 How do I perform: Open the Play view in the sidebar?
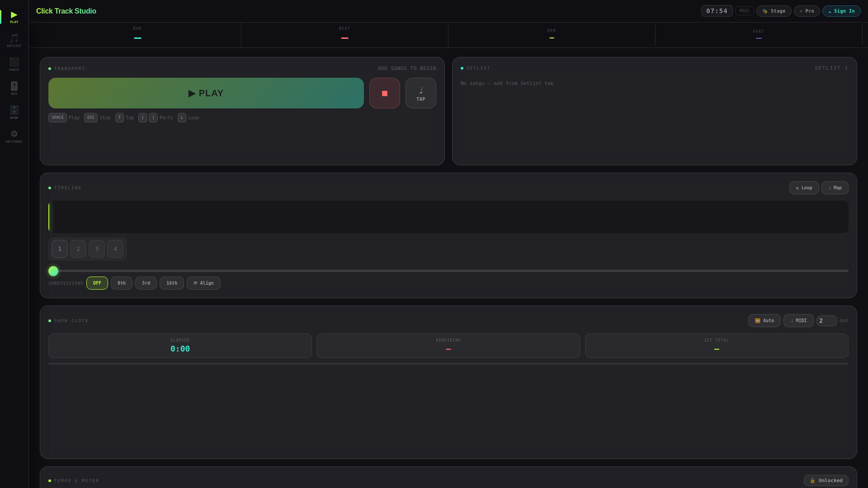(x=14, y=17)
